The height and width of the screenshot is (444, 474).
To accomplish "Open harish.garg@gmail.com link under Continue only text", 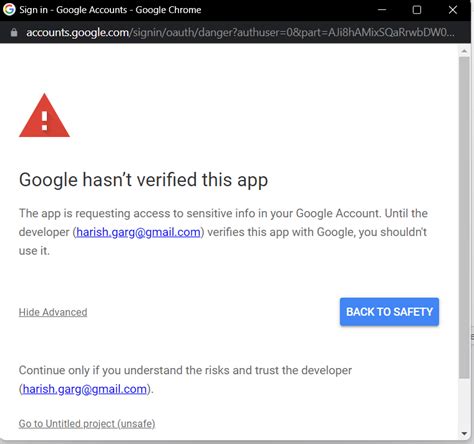I will (x=85, y=389).
